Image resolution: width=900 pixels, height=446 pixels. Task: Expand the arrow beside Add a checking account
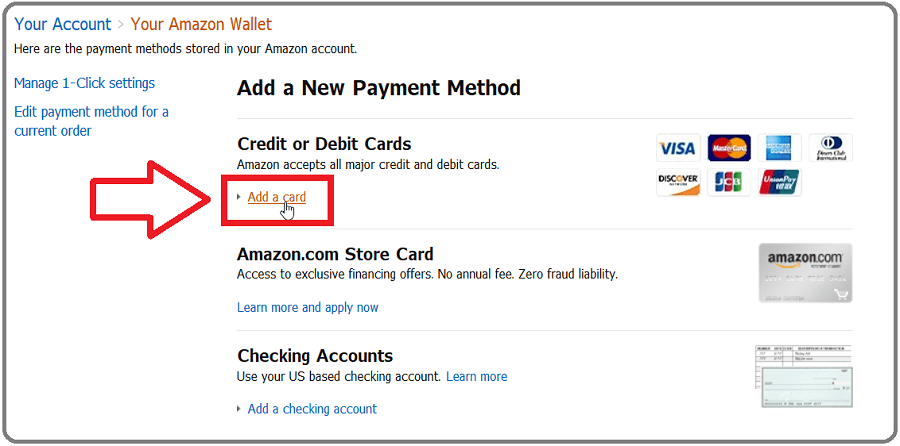pyautogui.click(x=239, y=409)
